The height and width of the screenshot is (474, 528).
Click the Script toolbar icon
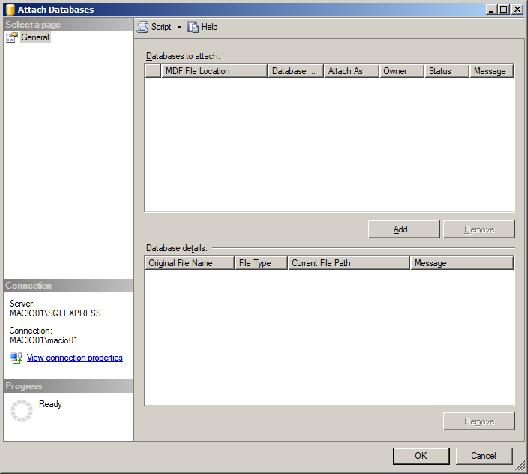tap(142, 27)
